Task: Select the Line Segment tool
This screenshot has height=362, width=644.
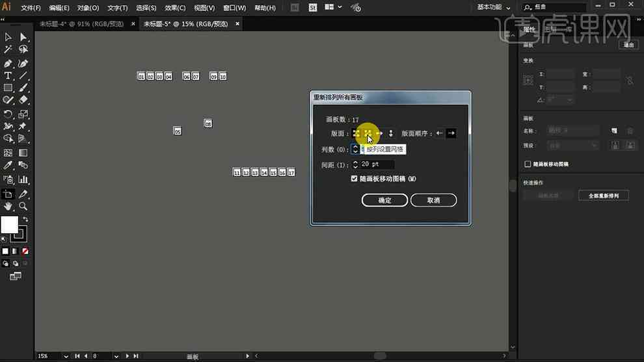Action: (23, 76)
